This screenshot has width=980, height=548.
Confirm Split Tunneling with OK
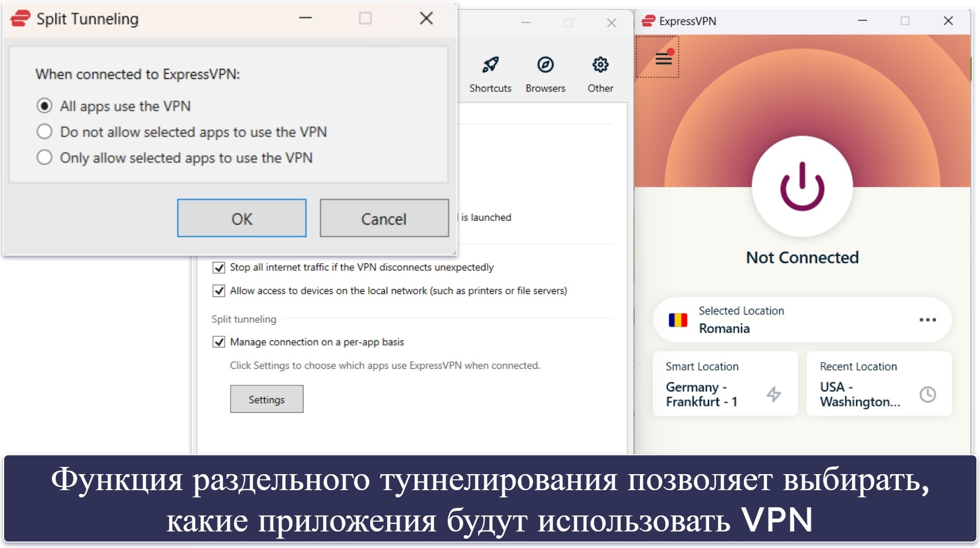coord(241,218)
